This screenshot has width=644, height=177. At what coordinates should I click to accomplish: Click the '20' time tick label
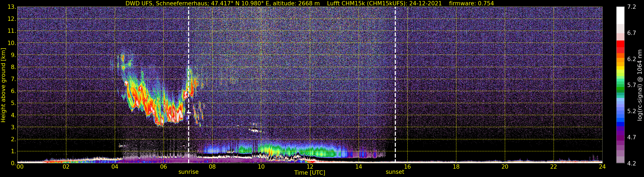click(505, 167)
